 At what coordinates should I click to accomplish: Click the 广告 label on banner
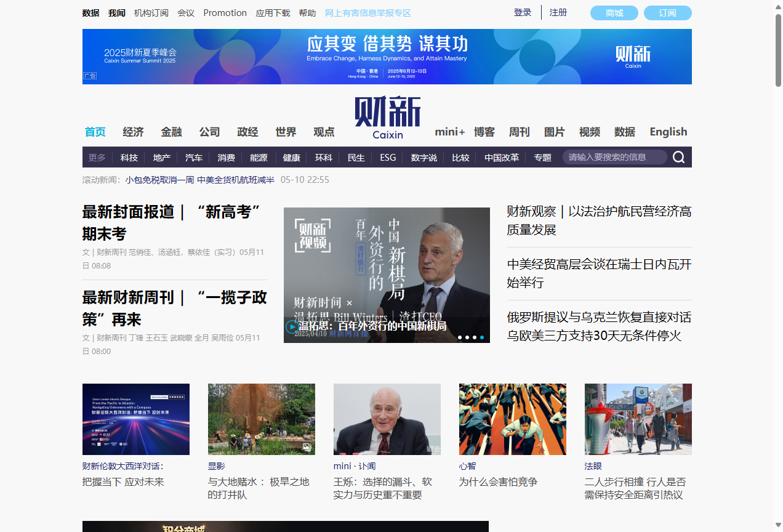(x=90, y=76)
